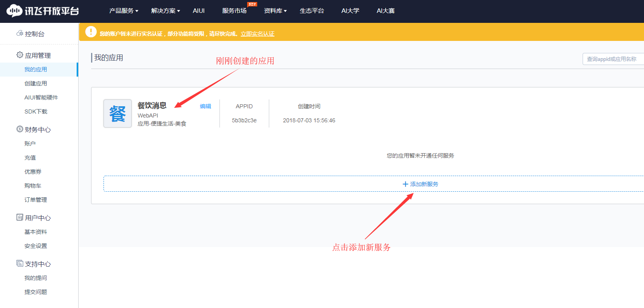Click 立即实名认证 verification link

[x=258, y=34]
